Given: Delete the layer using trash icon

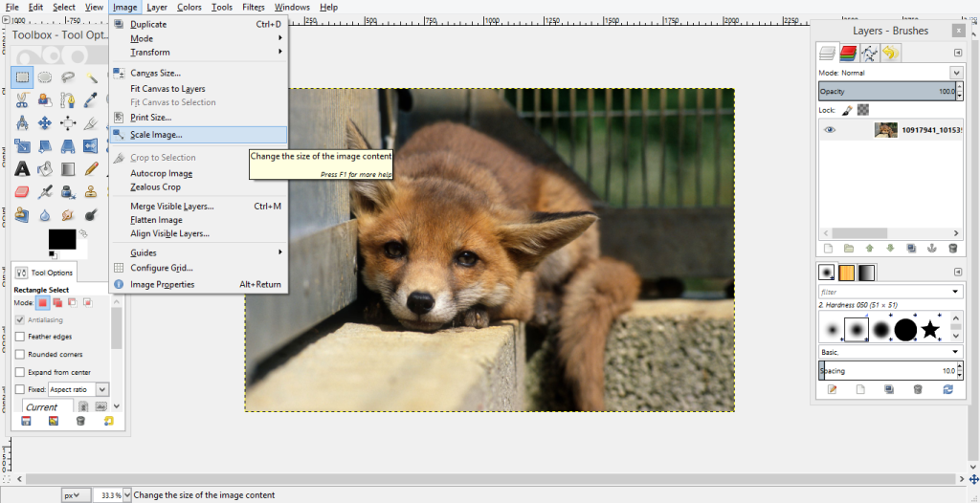Looking at the screenshot, I should coord(952,248).
